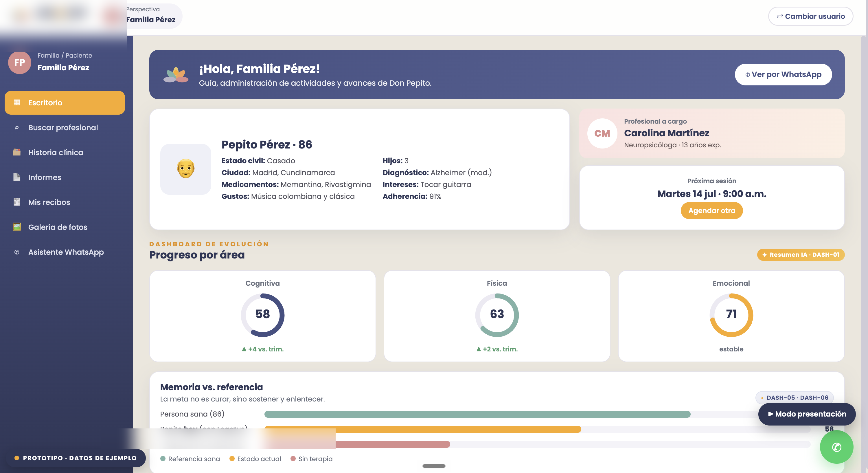Click "Intereses: Tocar guitarra" text

(426, 184)
